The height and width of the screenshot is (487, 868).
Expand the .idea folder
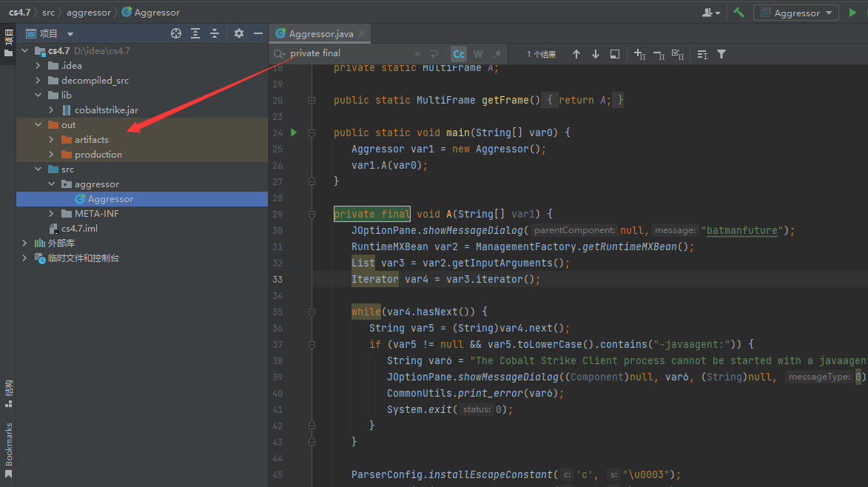[x=38, y=65]
